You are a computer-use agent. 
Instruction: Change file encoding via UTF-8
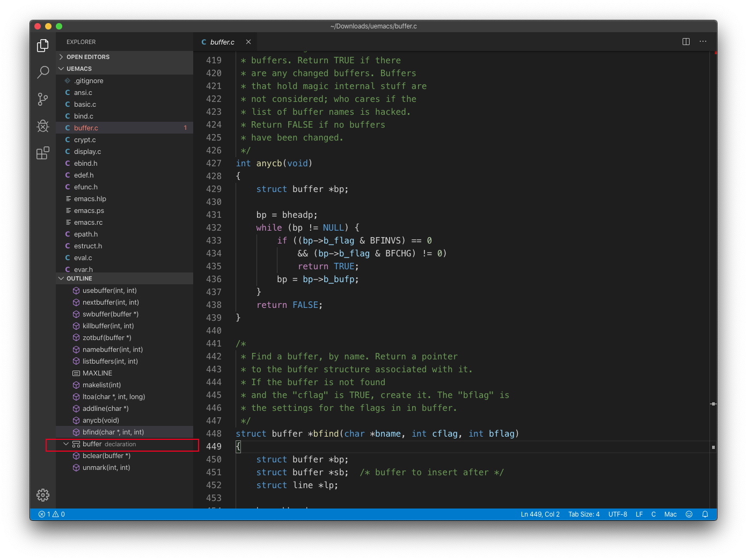[617, 514]
